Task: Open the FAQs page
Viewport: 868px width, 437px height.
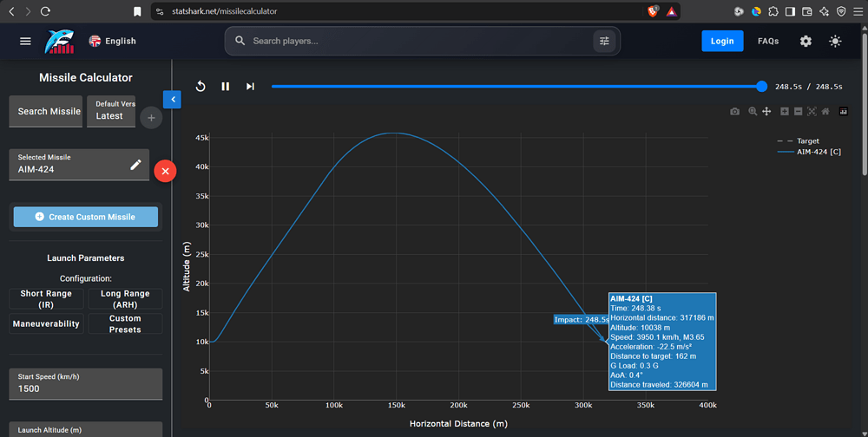Action: click(x=768, y=41)
